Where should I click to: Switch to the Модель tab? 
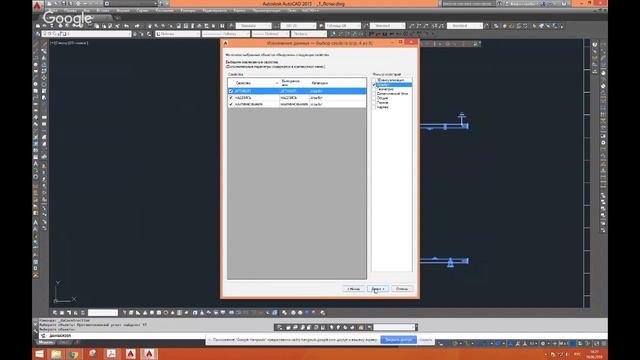46,342
